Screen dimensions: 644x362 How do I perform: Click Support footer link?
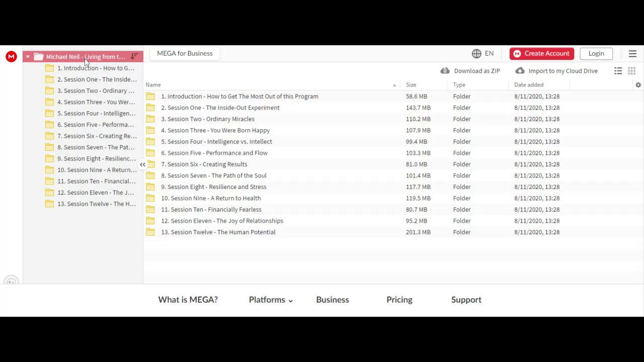point(466,300)
